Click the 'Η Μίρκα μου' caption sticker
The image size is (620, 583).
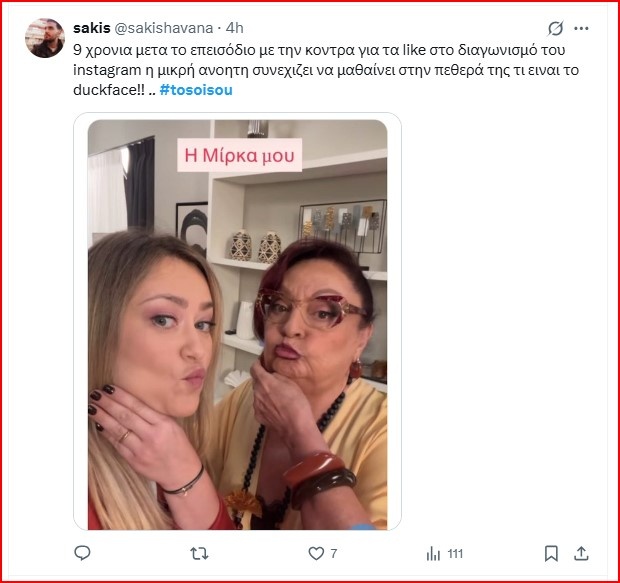point(240,155)
